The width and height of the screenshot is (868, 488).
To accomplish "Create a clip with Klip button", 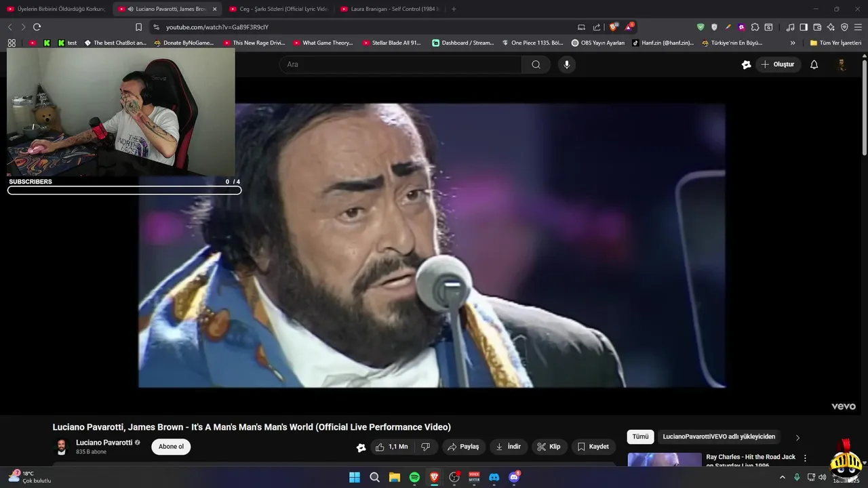I will coord(549,447).
